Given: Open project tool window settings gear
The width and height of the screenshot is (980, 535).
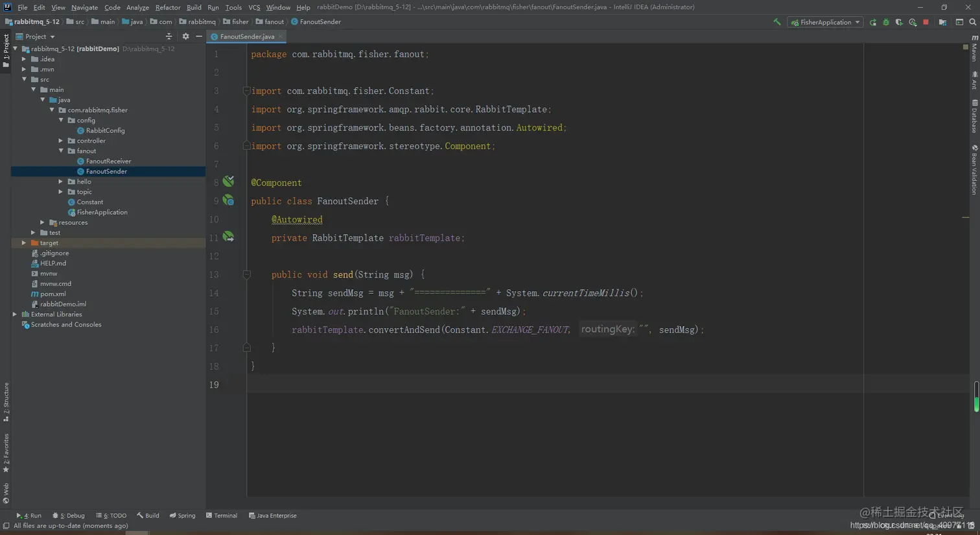Looking at the screenshot, I should (185, 36).
